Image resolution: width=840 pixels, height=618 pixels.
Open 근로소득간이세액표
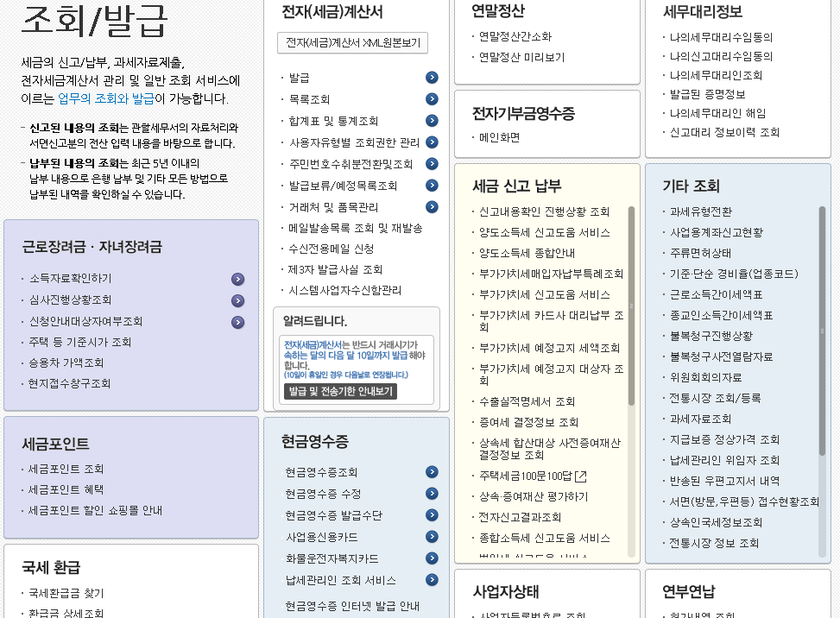716,294
